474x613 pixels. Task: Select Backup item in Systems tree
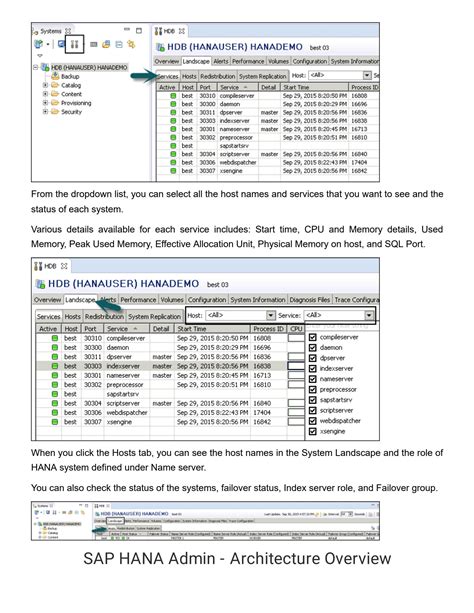pyautogui.click(x=70, y=76)
